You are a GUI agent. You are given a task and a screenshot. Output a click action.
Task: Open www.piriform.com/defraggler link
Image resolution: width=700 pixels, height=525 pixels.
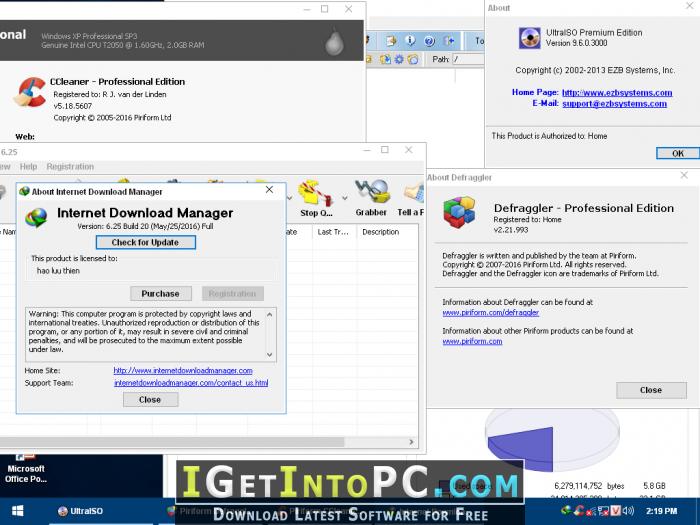pos(491,312)
